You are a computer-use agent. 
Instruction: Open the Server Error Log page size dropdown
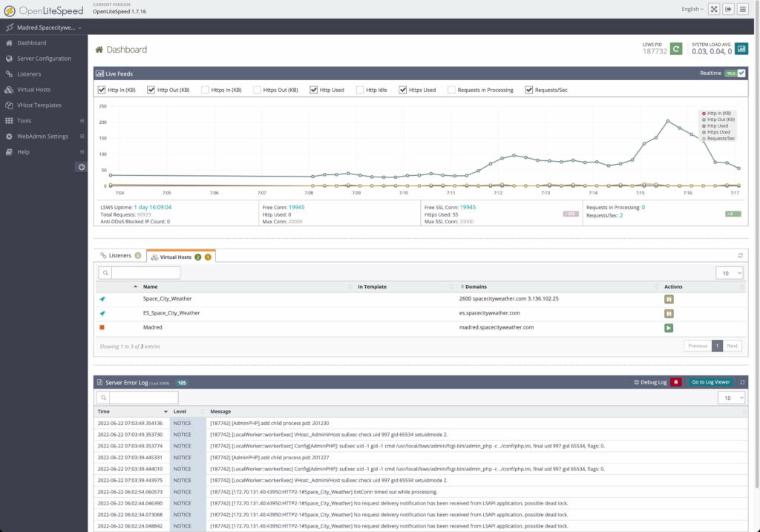[x=731, y=398]
